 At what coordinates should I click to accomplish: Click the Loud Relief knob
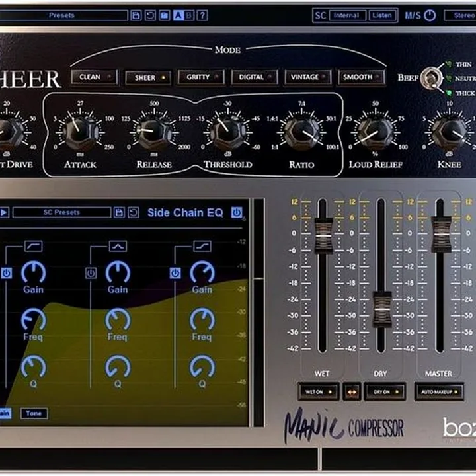(x=376, y=132)
